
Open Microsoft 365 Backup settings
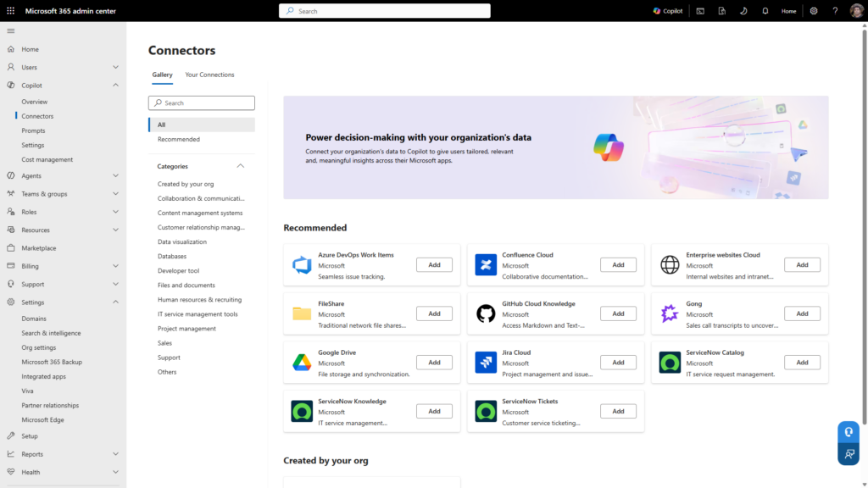tap(52, 362)
